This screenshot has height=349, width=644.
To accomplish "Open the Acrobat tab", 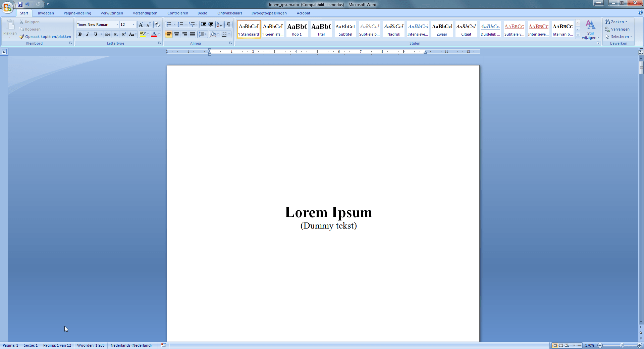I will pyautogui.click(x=304, y=13).
